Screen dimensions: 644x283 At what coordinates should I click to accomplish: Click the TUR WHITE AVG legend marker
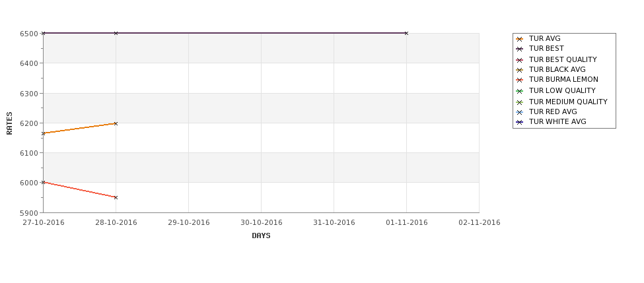[520, 122]
